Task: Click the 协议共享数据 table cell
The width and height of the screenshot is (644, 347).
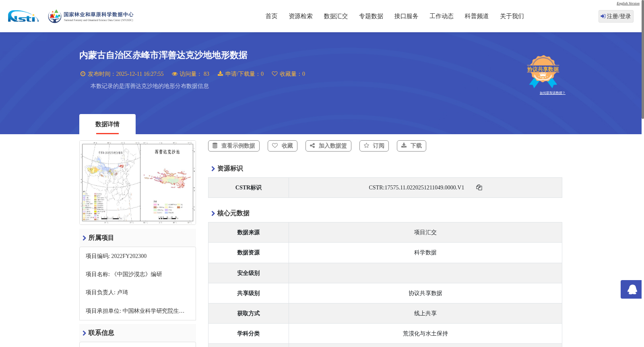Action: (x=425, y=293)
